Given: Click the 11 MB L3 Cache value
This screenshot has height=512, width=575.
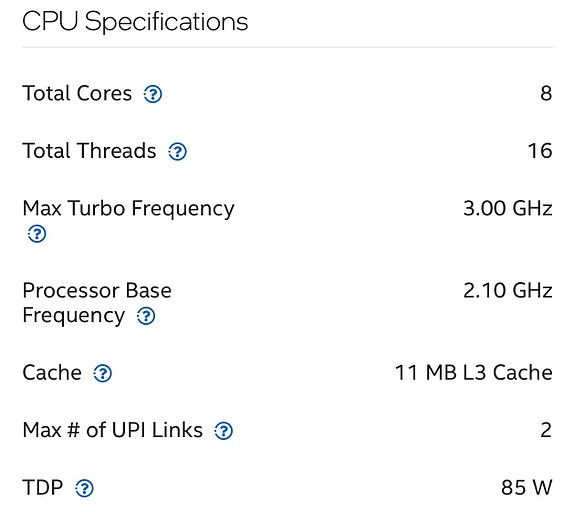Looking at the screenshot, I should tap(473, 373).
